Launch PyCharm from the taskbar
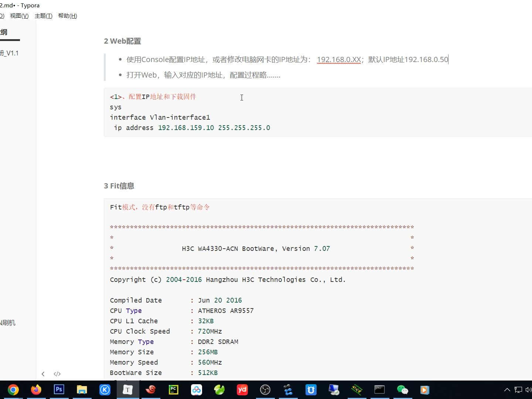 (173, 390)
